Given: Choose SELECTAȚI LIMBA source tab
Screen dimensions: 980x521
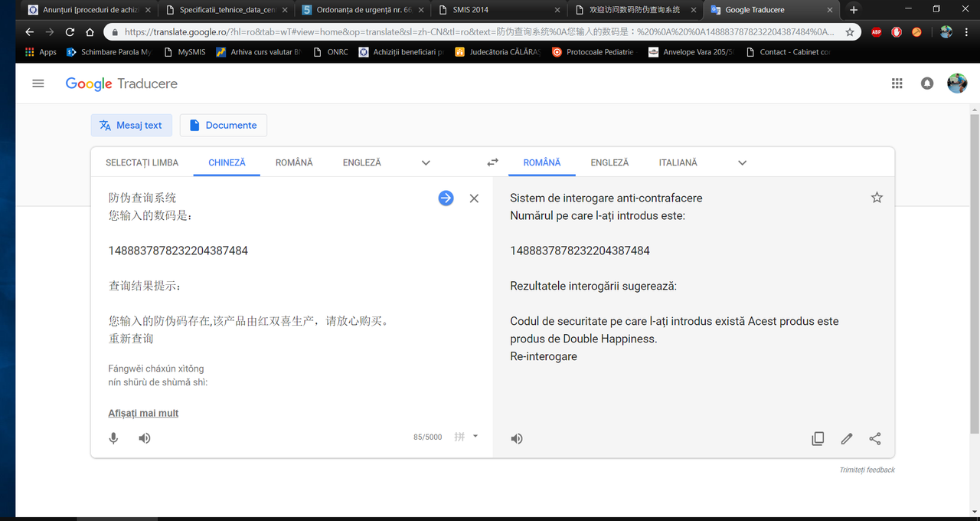Looking at the screenshot, I should pyautogui.click(x=142, y=162).
